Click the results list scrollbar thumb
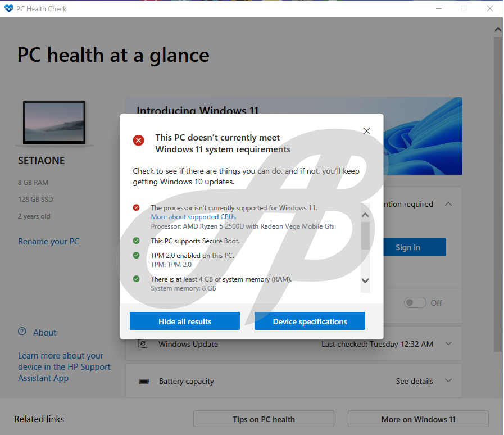Viewport: 504px width, 435px height. [x=365, y=235]
